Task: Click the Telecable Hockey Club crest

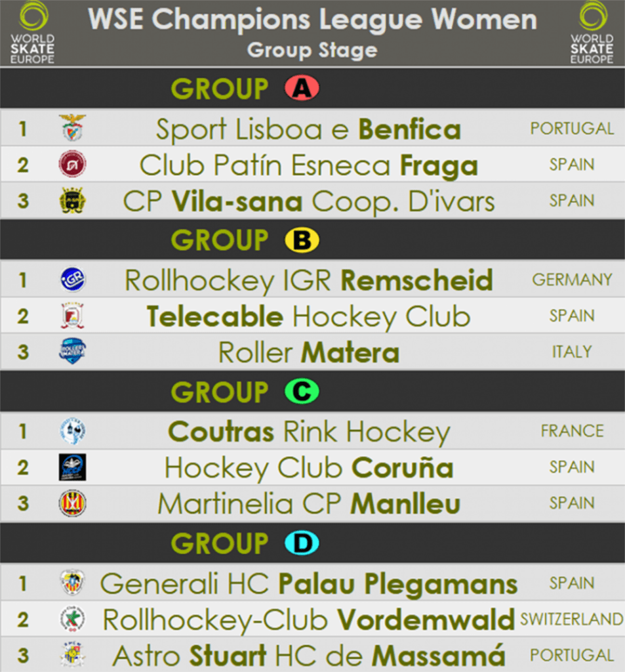Action: click(x=72, y=316)
